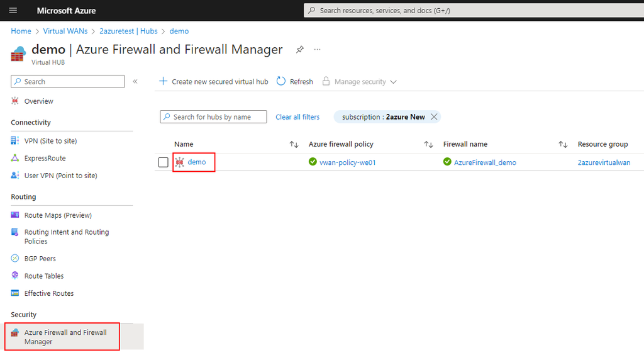The image size is (644, 355).
Task: Open Route Maps (Preview)
Action: pos(58,215)
